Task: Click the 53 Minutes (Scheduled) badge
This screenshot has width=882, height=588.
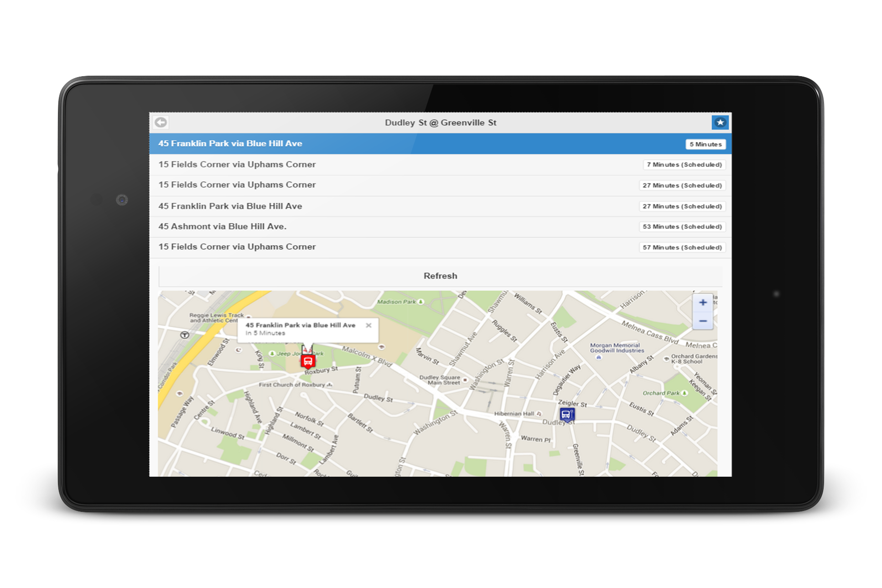Action: pyautogui.click(x=682, y=227)
